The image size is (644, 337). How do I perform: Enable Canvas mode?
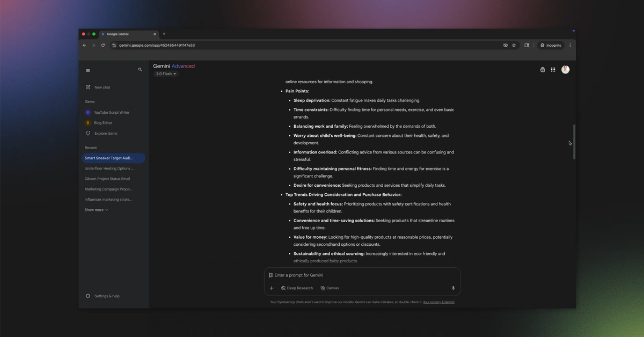(330, 288)
